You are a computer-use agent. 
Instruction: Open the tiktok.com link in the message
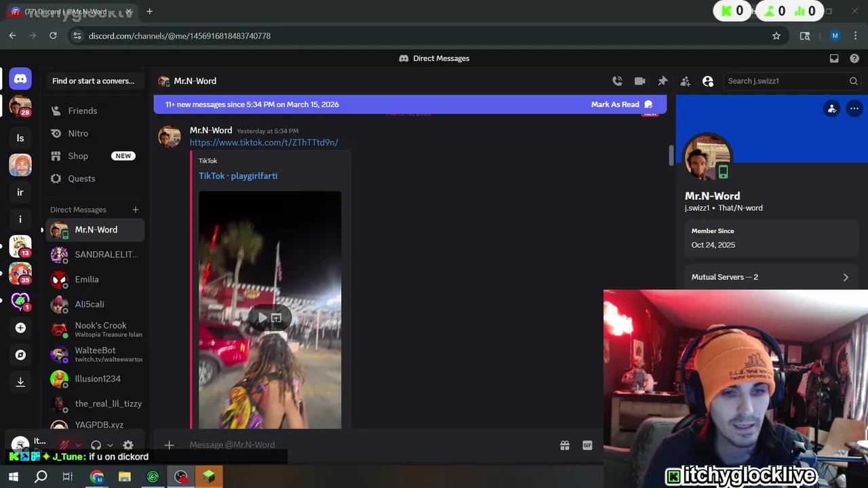coord(264,142)
